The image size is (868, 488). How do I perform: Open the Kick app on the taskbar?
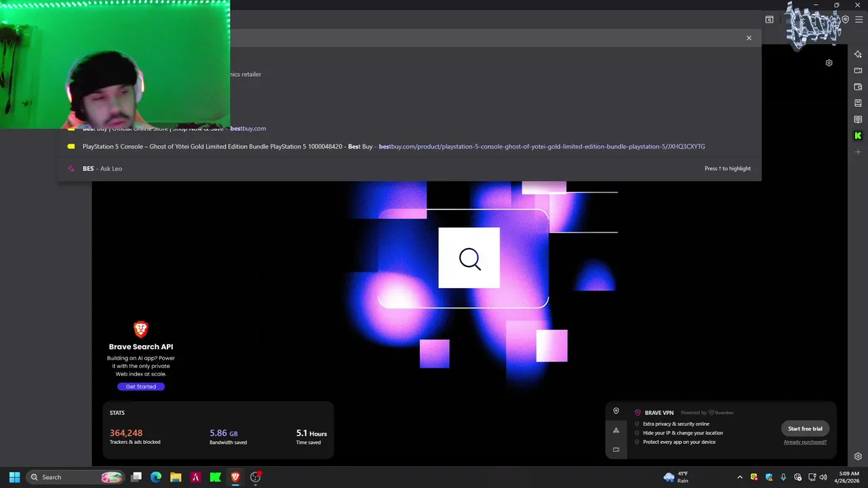(215, 477)
